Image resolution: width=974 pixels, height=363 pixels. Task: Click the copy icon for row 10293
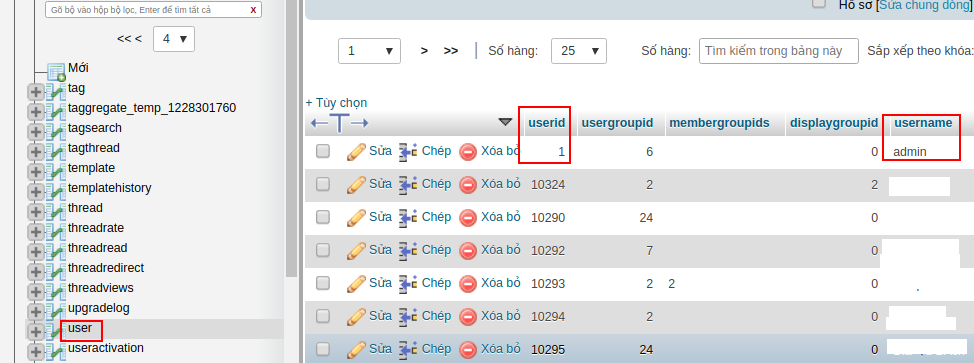pyautogui.click(x=407, y=283)
